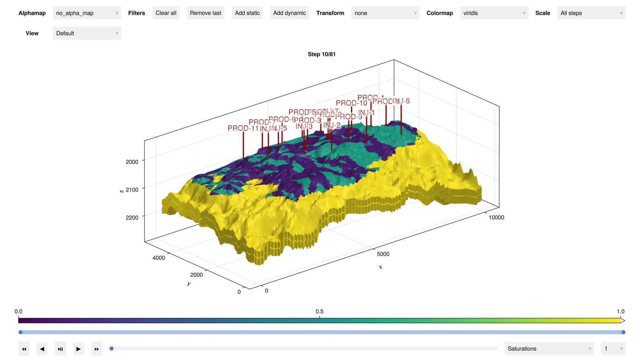Jump to the first step with rewind icon
The image size is (644, 362).
(24, 349)
